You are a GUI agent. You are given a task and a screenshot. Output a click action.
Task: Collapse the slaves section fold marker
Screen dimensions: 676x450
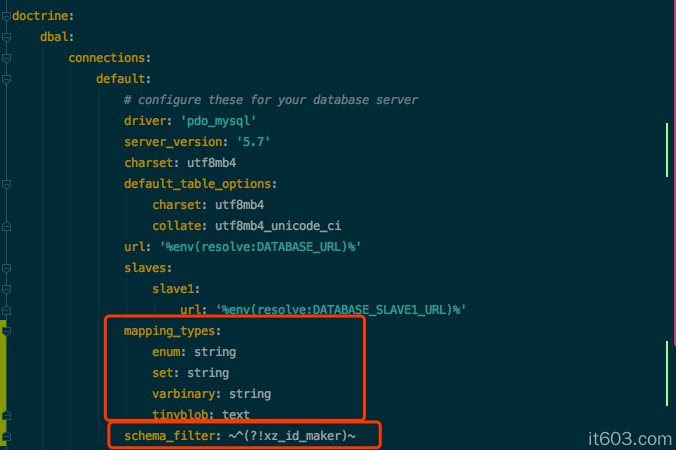pyautogui.click(x=5, y=267)
